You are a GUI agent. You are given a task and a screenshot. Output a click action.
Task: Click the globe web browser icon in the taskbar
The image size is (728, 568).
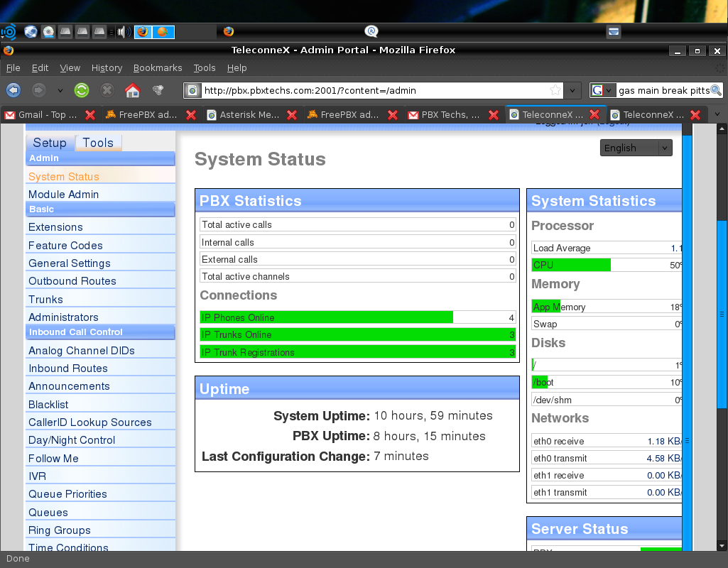(30, 32)
